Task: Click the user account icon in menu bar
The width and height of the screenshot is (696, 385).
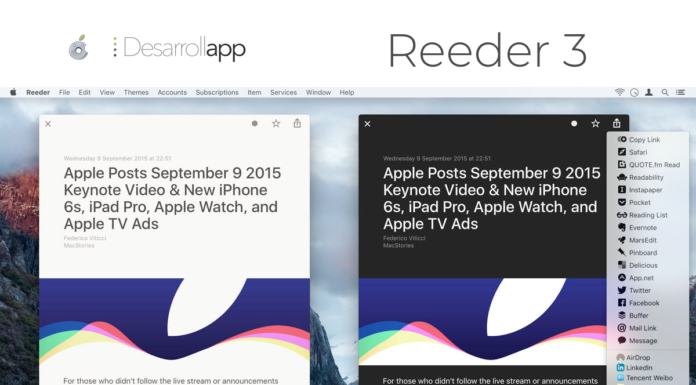Action: 649,92
